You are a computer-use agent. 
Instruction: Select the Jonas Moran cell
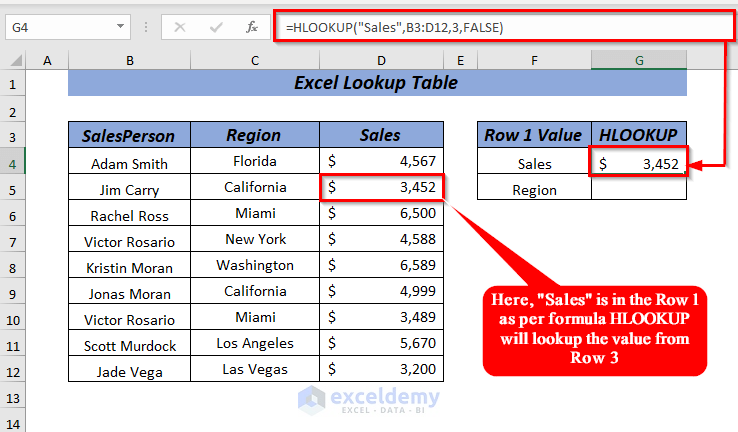(x=129, y=291)
